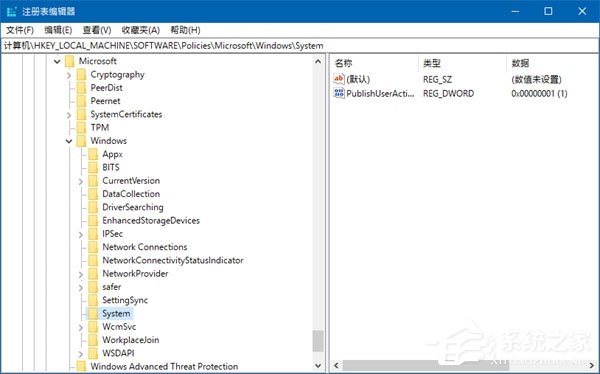
Task: Click the Windows folder icon
Action: click(x=81, y=141)
